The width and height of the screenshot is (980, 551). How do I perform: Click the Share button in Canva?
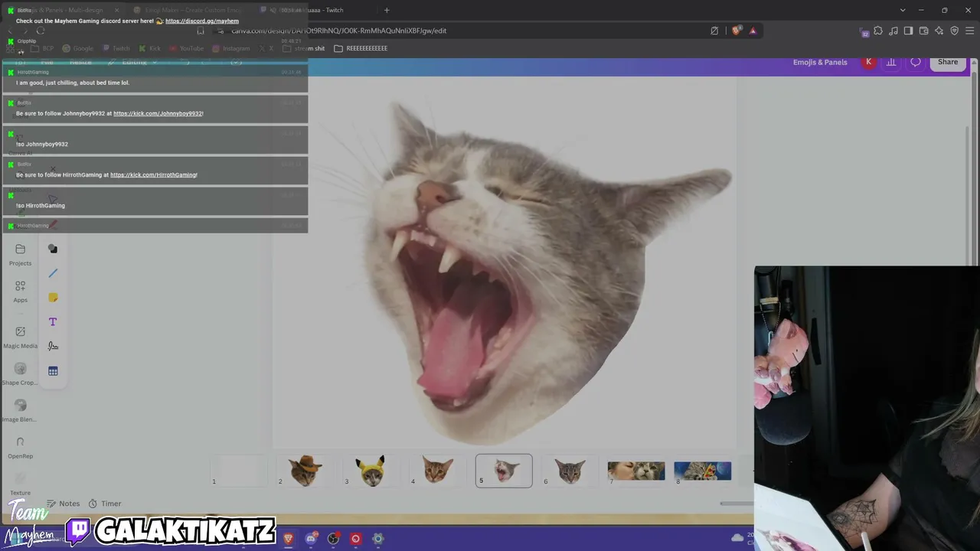948,62
